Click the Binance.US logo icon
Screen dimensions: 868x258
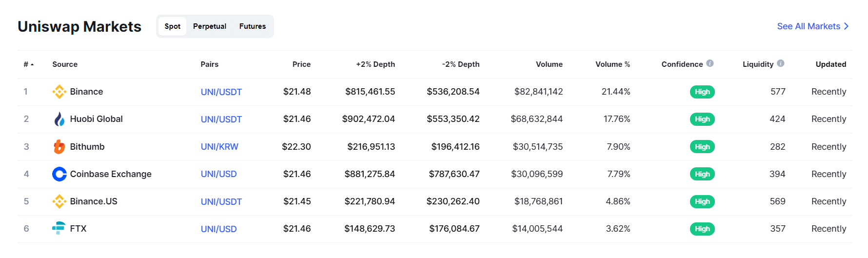[x=59, y=201]
